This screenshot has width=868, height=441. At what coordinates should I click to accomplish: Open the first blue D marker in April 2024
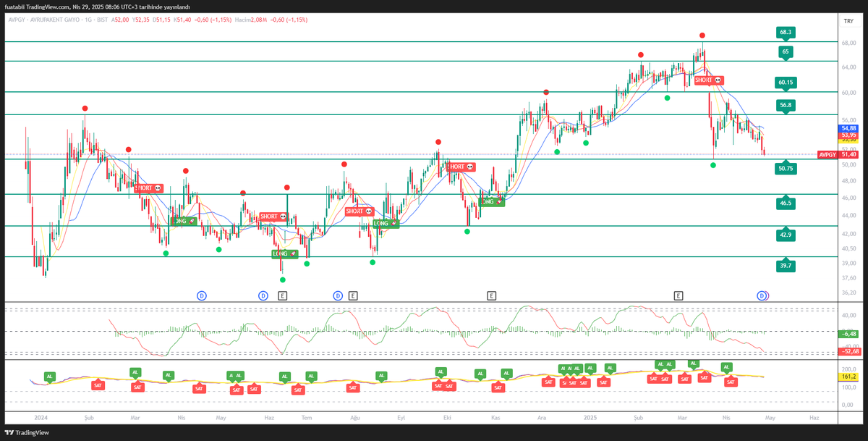click(x=202, y=295)
